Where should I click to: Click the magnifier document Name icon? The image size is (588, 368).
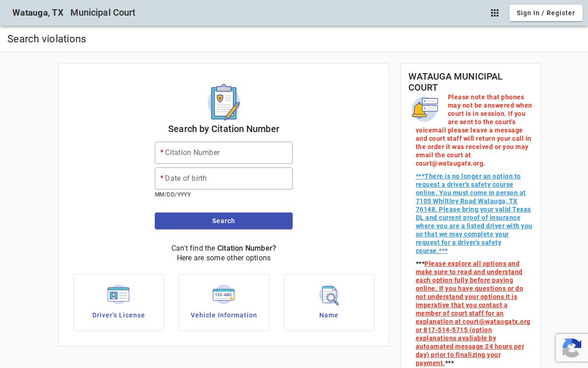(329, 295)
